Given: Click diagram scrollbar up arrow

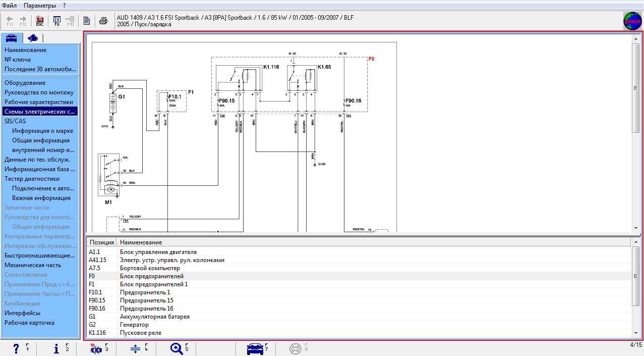Looking at the screenshot, I should tap(636, 39).
